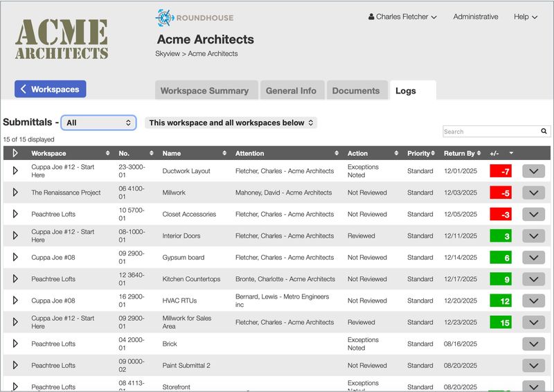
Task: Expand the Kitchen Countertops row triangle
Action: (15, 278)
